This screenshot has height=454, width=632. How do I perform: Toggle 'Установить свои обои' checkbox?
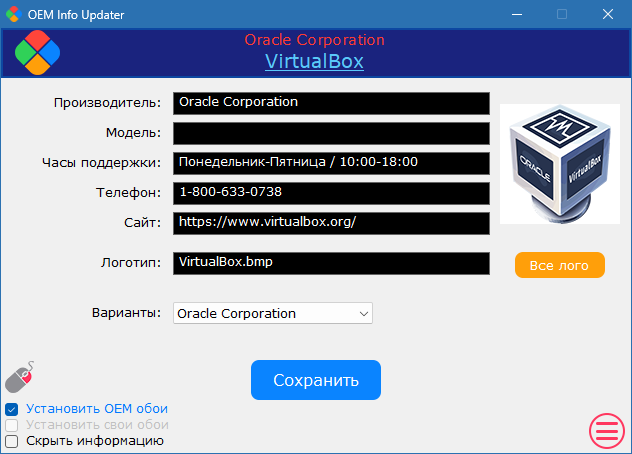click(x=12, y=425)
